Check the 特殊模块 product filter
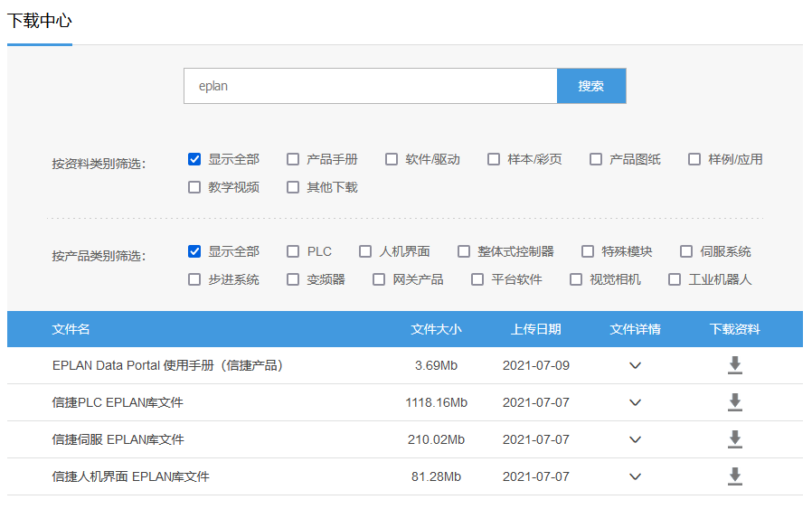Image resolution: width=812 pixels, height=509 pixels. pos(587,251)
